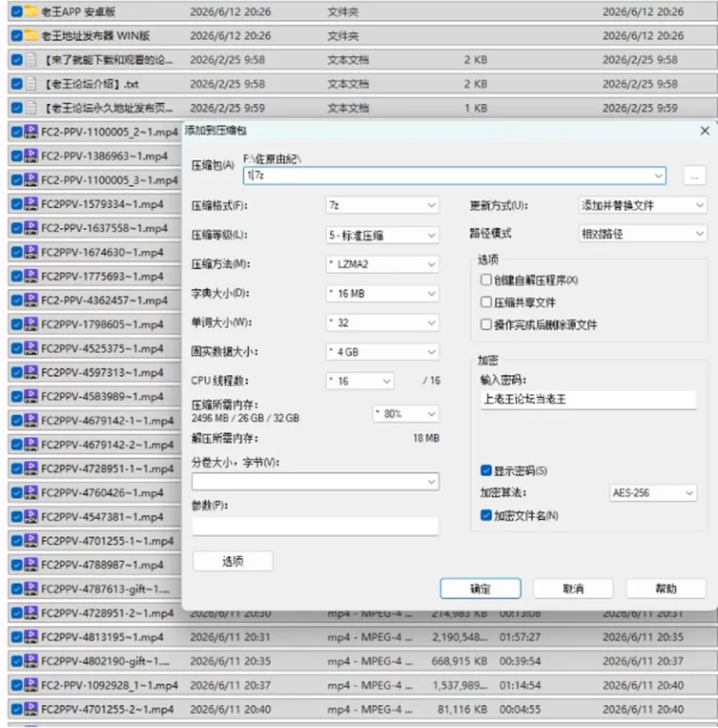Click the 取消 button
718x728 pixels.
pyautogui.click(x=573, y=589)
